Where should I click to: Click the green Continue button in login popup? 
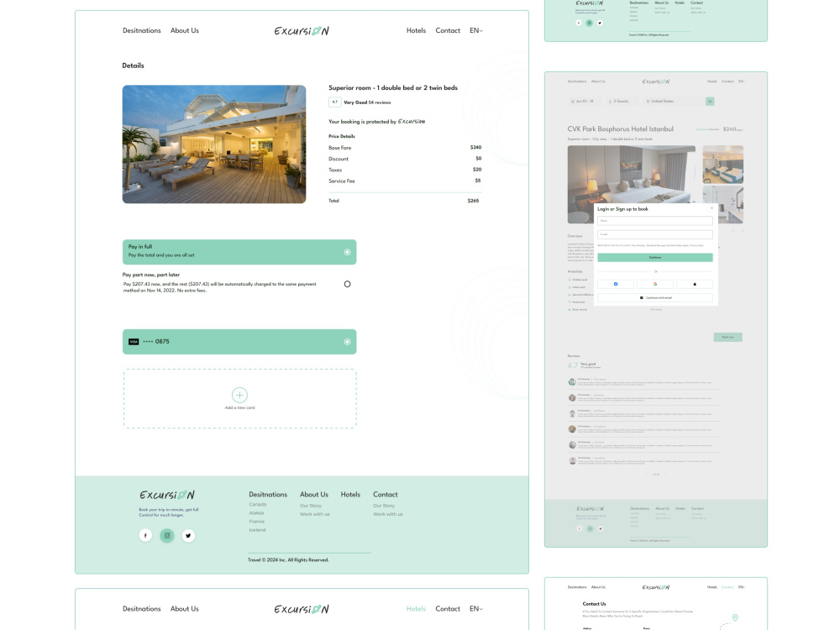point(655,258)
